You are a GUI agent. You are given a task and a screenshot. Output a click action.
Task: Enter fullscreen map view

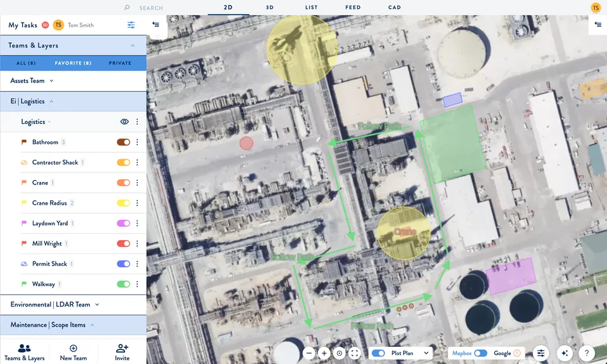[x=355, y=353]
